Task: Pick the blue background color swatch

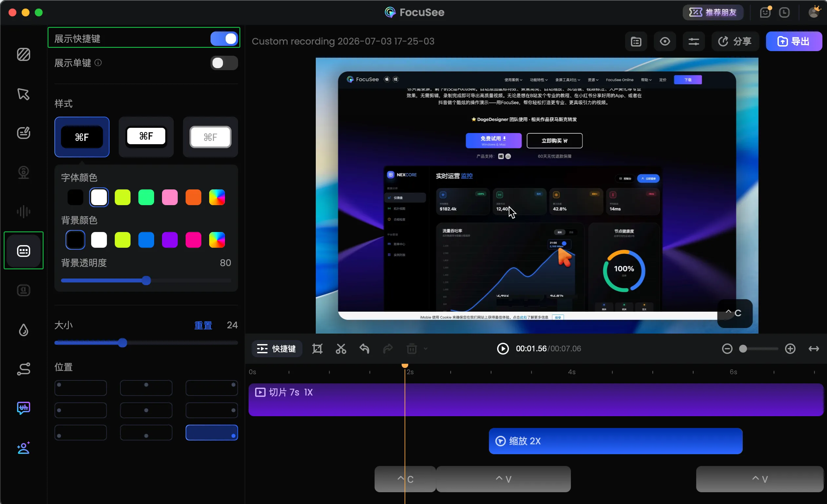Action: [146, 240]
